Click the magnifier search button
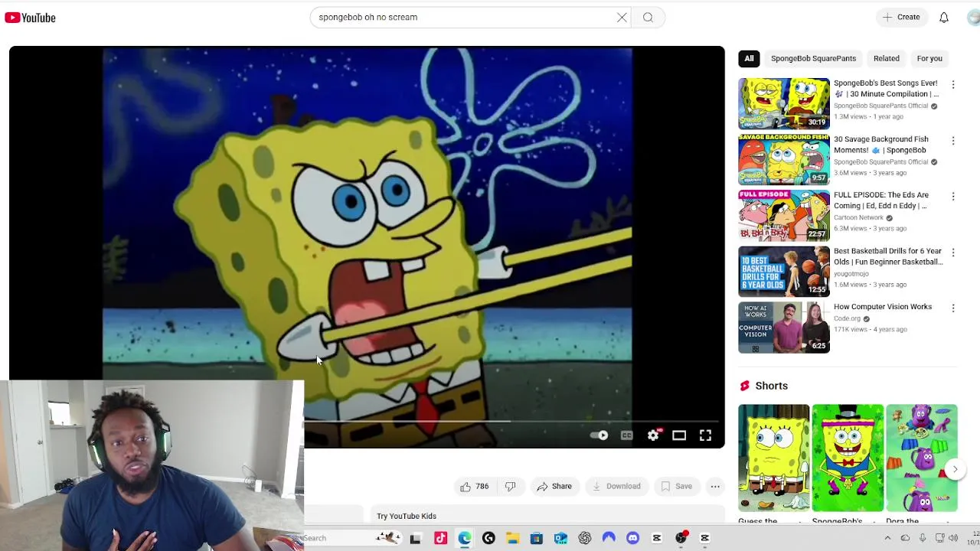 click(x=648, y=18)
